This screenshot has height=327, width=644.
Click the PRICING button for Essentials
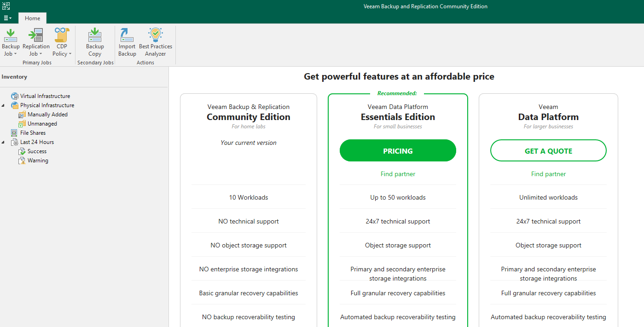click(398, 150)
